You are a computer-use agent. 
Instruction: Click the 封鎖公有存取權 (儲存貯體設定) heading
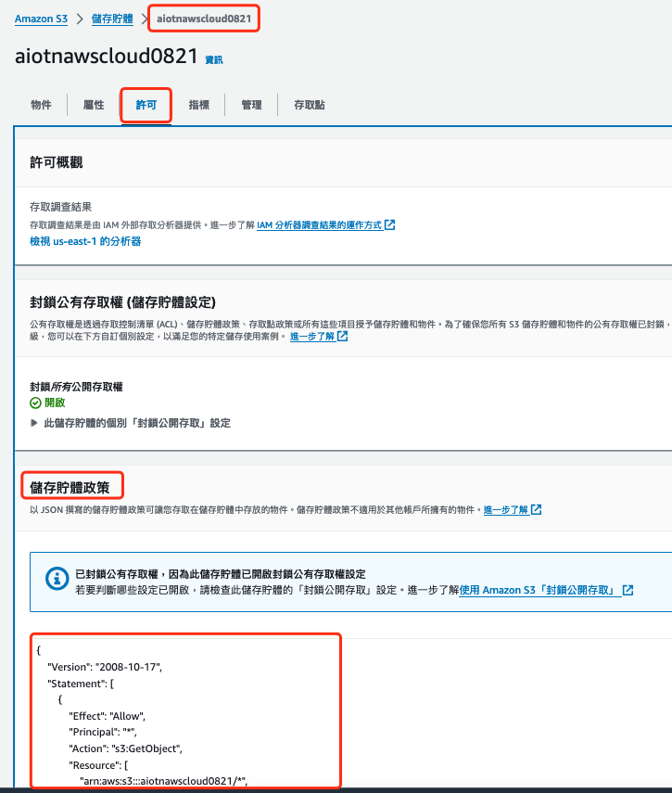click(x=122, y=302)
